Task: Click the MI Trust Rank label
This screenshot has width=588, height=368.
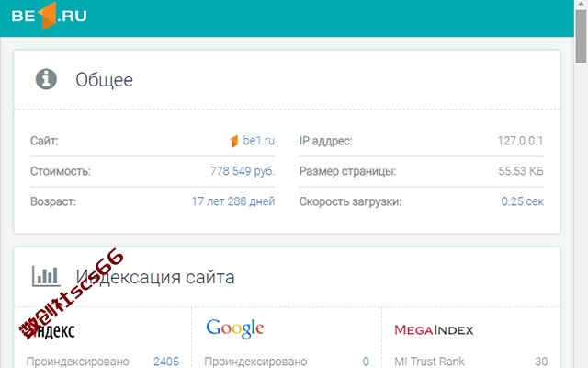Action: (x=429, y=362)
